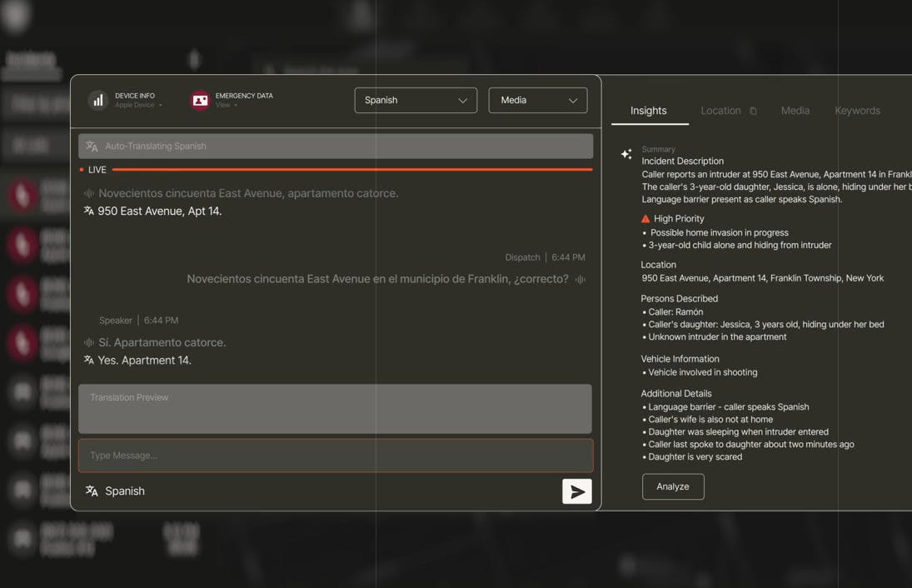Select the Media tab in insights panel
Image resolution: width=912 pixels, height=588 pixels.
pyautogui.click(x=795, y=111)
